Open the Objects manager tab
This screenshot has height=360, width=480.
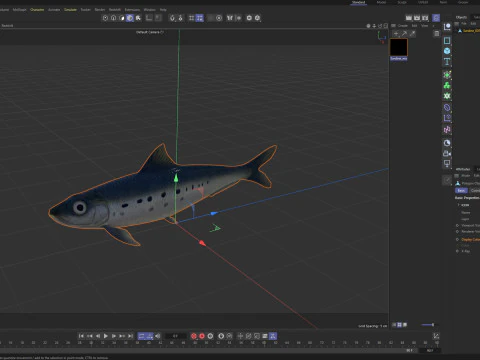pyautogui.click(x=461, y=17)
